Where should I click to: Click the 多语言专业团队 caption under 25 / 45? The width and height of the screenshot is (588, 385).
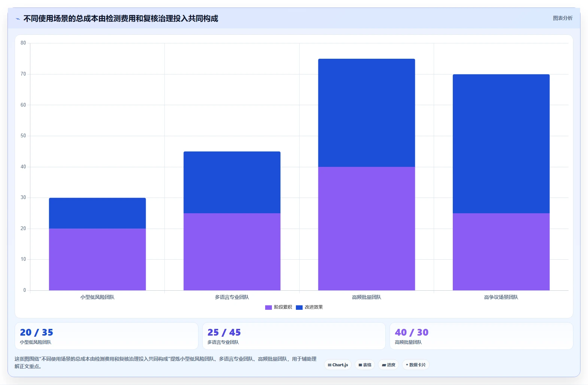pos(223,342)
